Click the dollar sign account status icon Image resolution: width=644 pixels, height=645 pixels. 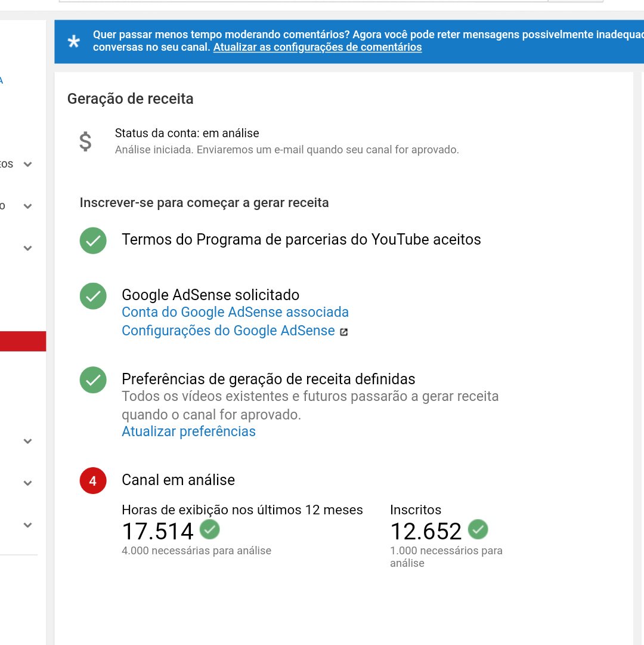(x=85, y=141)
